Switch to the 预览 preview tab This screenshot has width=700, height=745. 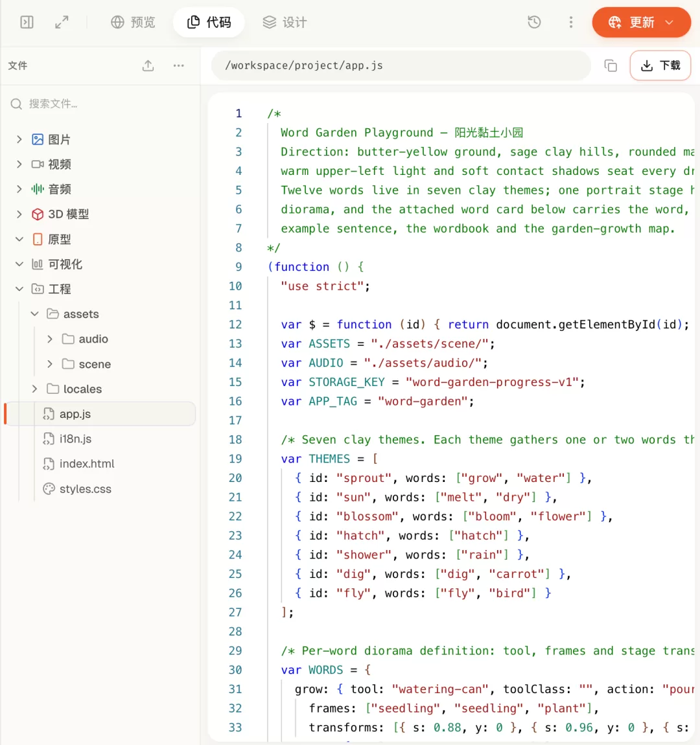(133, 22)
